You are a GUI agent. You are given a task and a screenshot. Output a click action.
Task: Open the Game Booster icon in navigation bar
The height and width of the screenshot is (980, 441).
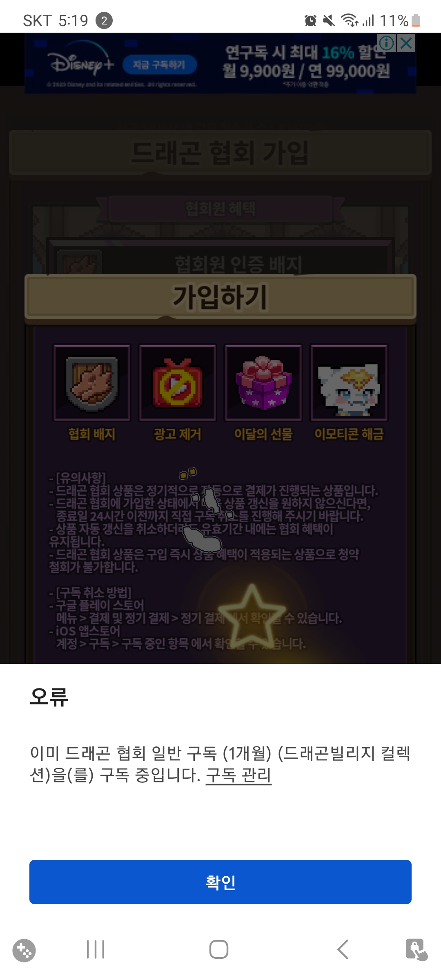coord(24,951)
